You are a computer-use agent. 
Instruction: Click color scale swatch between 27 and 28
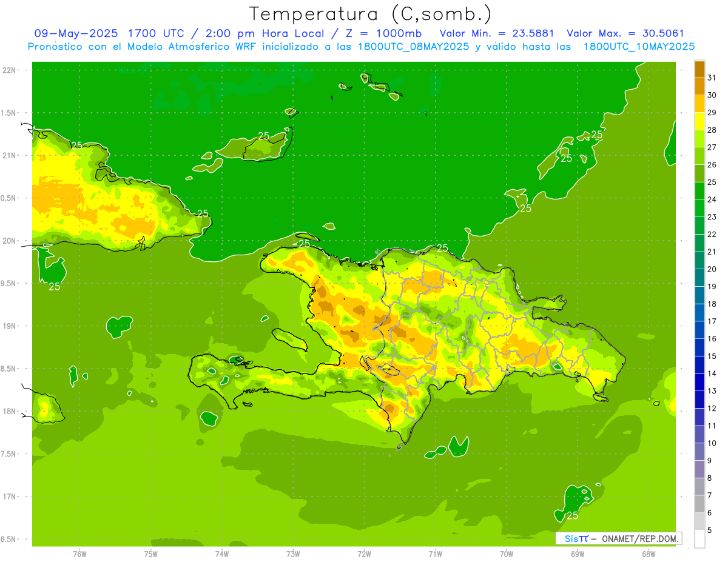pyautogui.click(x=699, y=138)
